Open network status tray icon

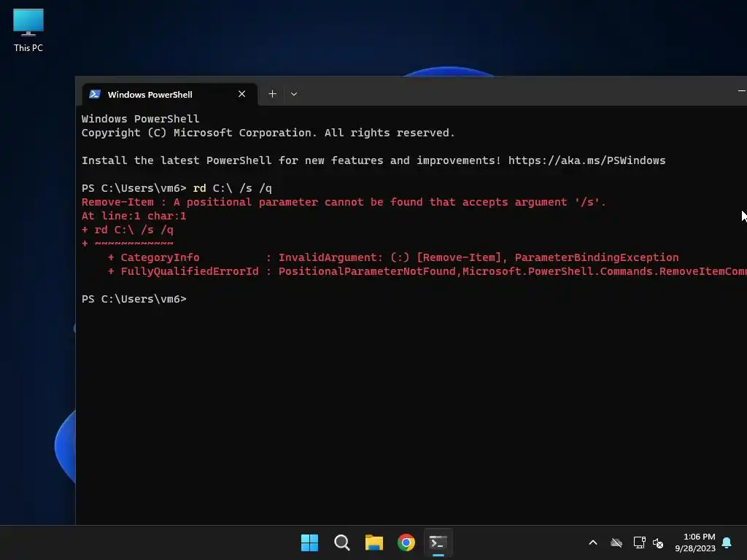639,542
